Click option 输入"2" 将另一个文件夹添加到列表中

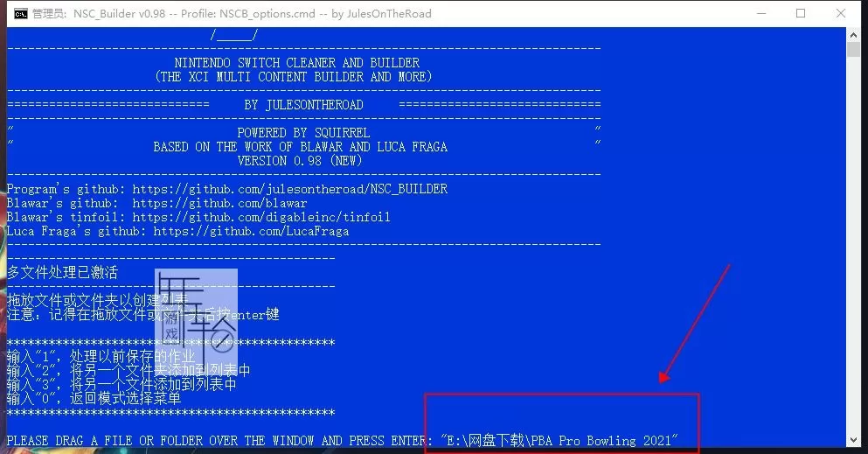128,370
